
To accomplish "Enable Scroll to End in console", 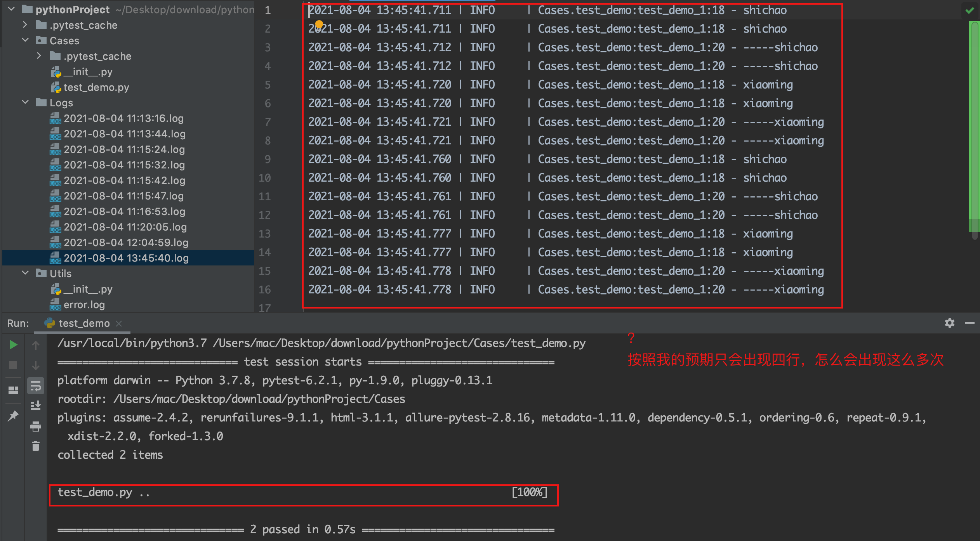I will (x=36, y=405).
